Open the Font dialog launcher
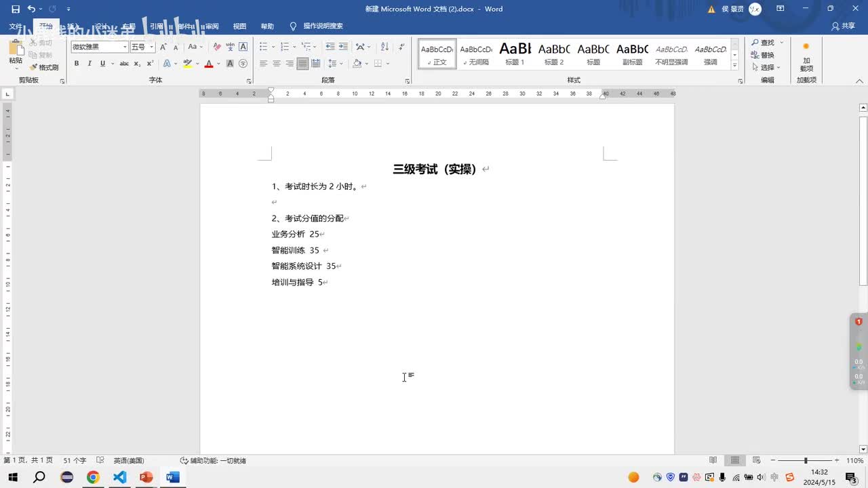This screenshot has height=488, width=868. click(250, 81)
